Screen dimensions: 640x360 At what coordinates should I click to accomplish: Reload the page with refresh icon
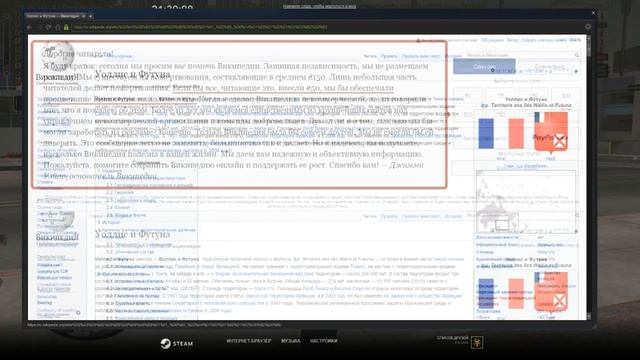tap(49, 27)
